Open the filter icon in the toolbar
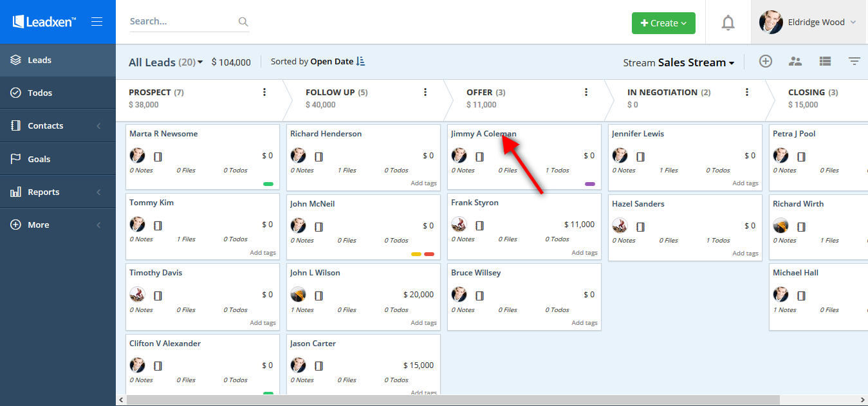This screenshot has width=868, height=406. click(x=854, y=61)
